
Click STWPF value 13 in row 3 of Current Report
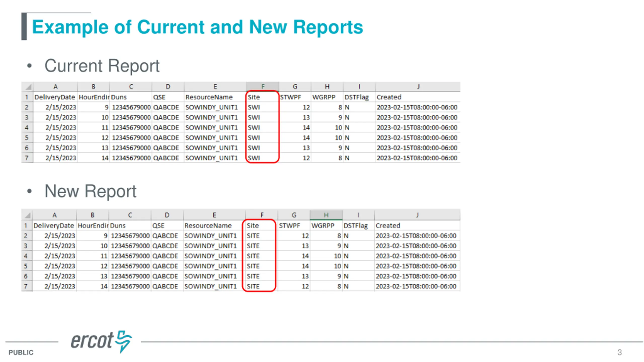(295, 117)
